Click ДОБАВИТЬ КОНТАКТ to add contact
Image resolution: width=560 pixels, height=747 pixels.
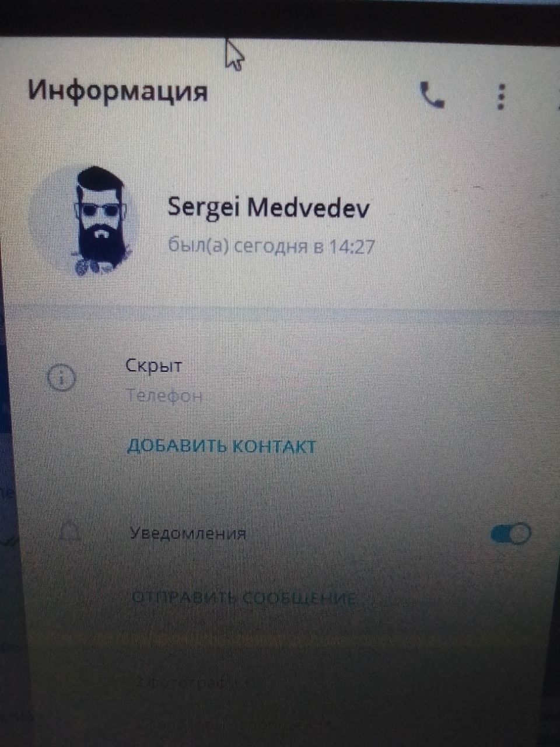tap(221, 446)
